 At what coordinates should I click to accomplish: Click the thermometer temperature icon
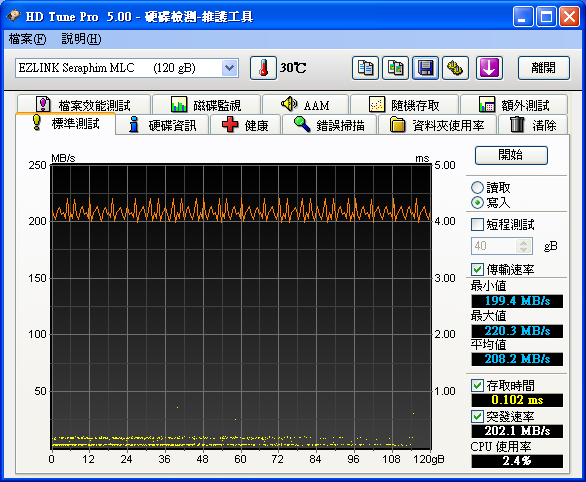(x=263, y=68)
